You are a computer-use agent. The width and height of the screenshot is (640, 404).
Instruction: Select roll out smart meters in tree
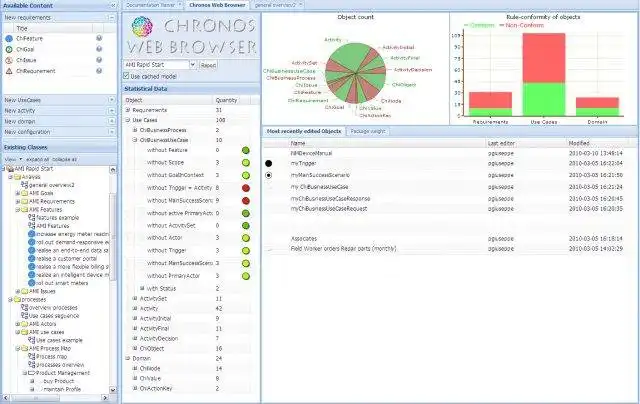(x=62, y=283)
